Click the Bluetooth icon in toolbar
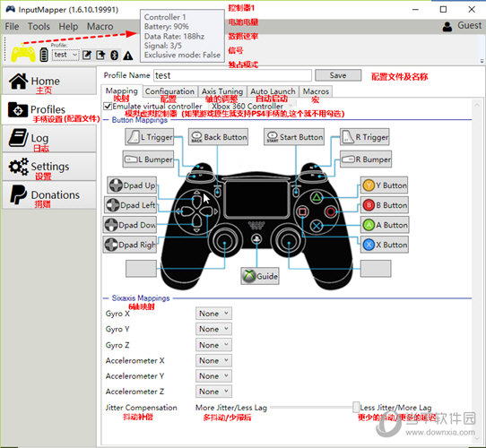This screenshot has height=448, width=486. coord(115,56)
